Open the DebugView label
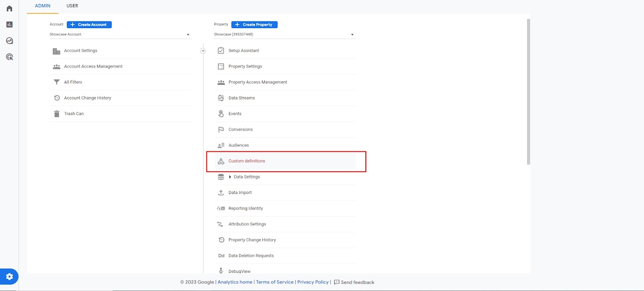 click(239, 271)
